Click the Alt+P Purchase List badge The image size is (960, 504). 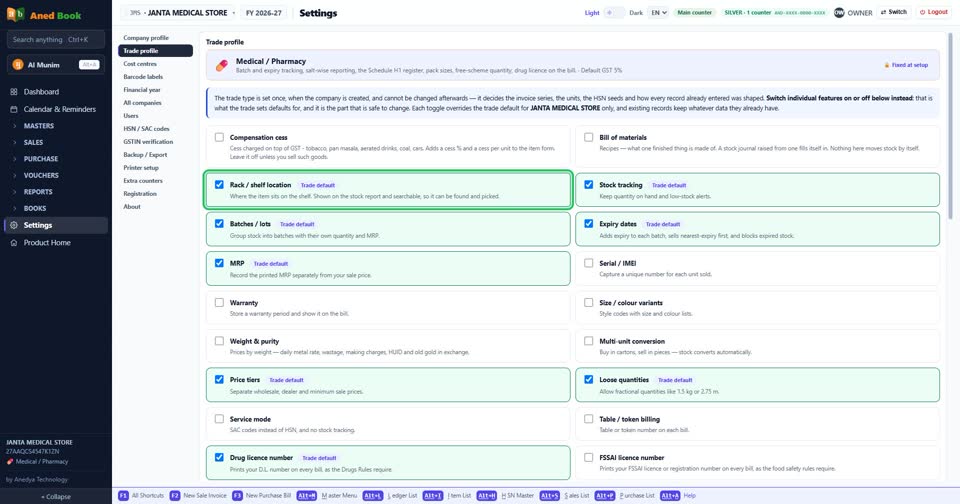pos(604,495)
